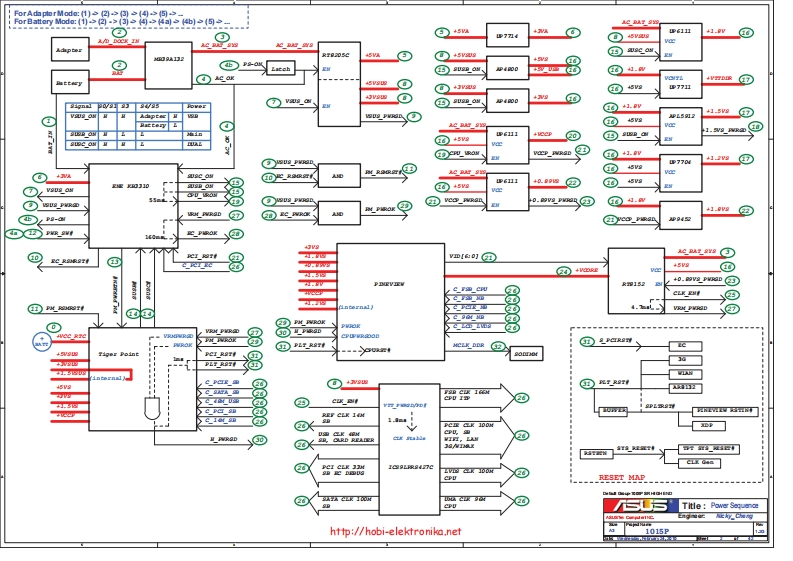This screenshot has height=561, width=793.
Task: Click the AND gate outputting PM_RSMRST#
Action: [337, 175]
